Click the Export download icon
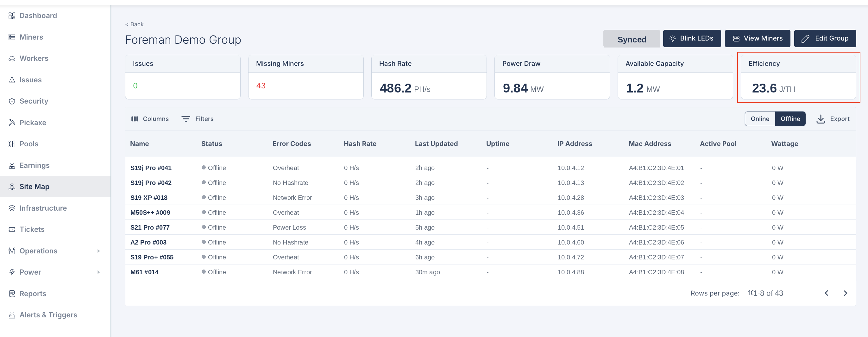 tap(821, 119)
